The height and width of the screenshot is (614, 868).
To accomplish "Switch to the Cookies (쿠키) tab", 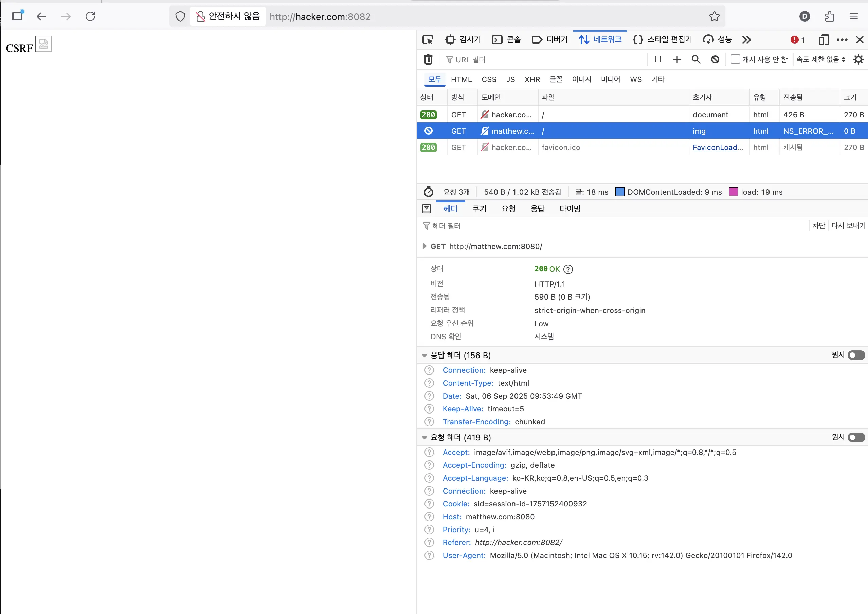I will tap(479, 209).
